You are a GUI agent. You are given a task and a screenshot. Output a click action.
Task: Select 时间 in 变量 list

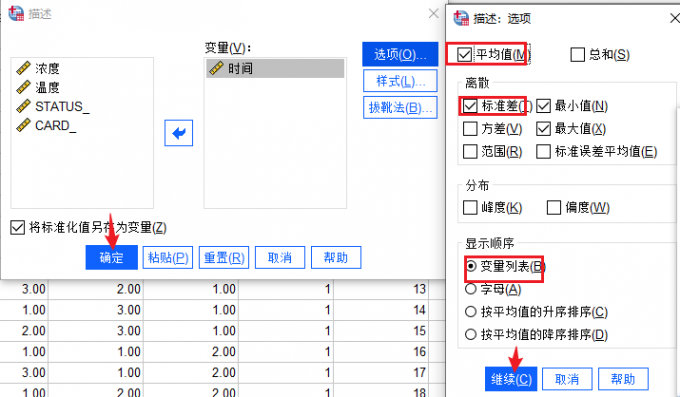[275, 68]
